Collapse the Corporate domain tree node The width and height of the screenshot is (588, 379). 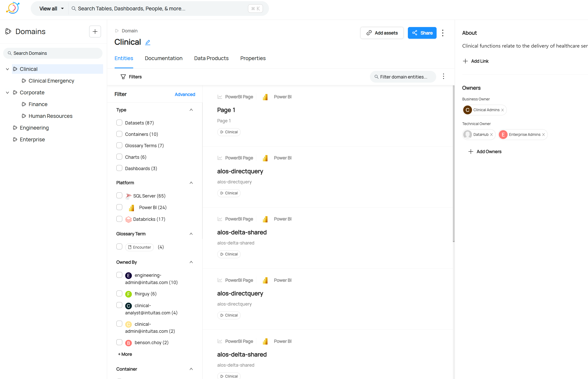7,93
